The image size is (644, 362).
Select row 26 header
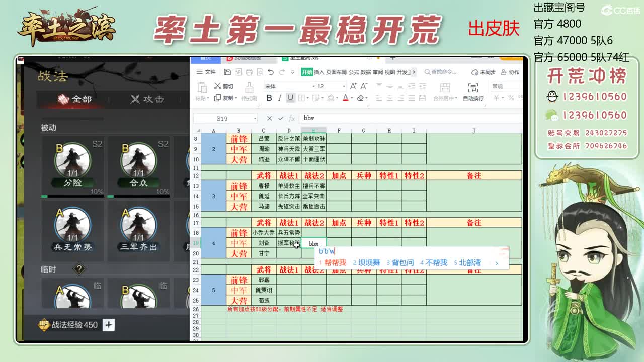pyautogui.click(x=196, y=309)
